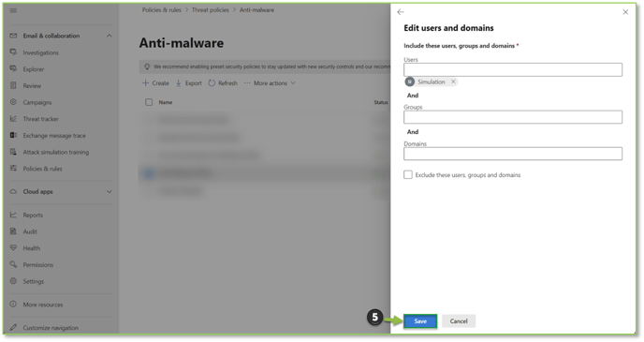The image size is (644, 342).
Task: Open Policies & rules in the sidebar
Action: point(42,169)
